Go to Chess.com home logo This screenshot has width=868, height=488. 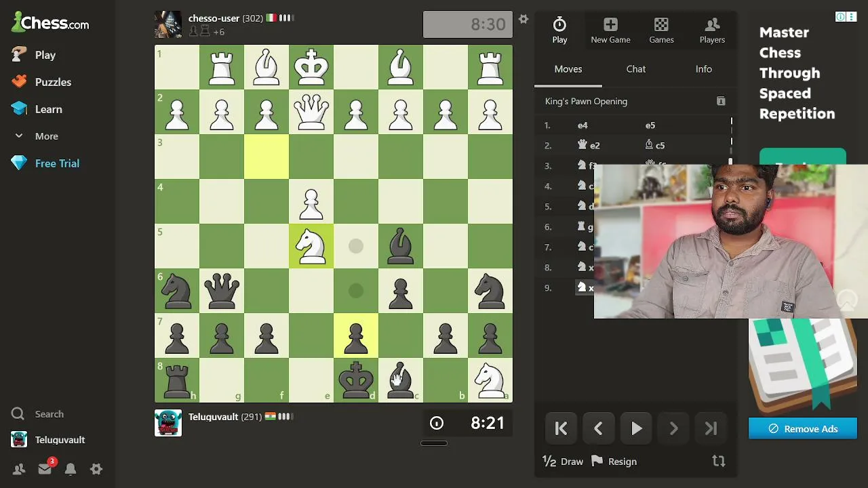pos(50,23)
